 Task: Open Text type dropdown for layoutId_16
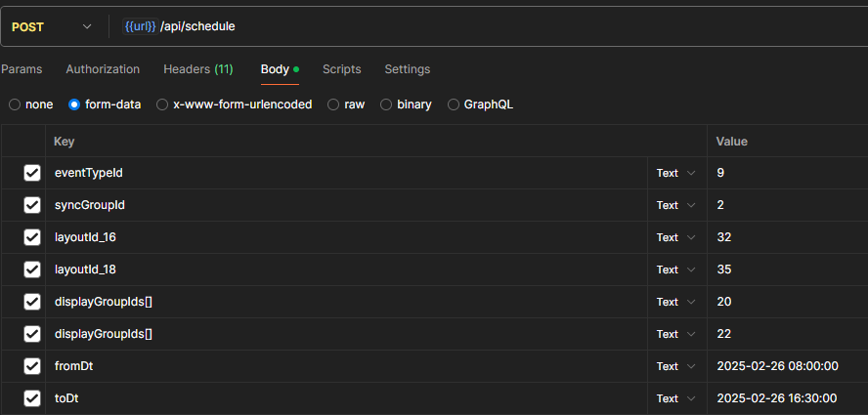pos(675,237)
